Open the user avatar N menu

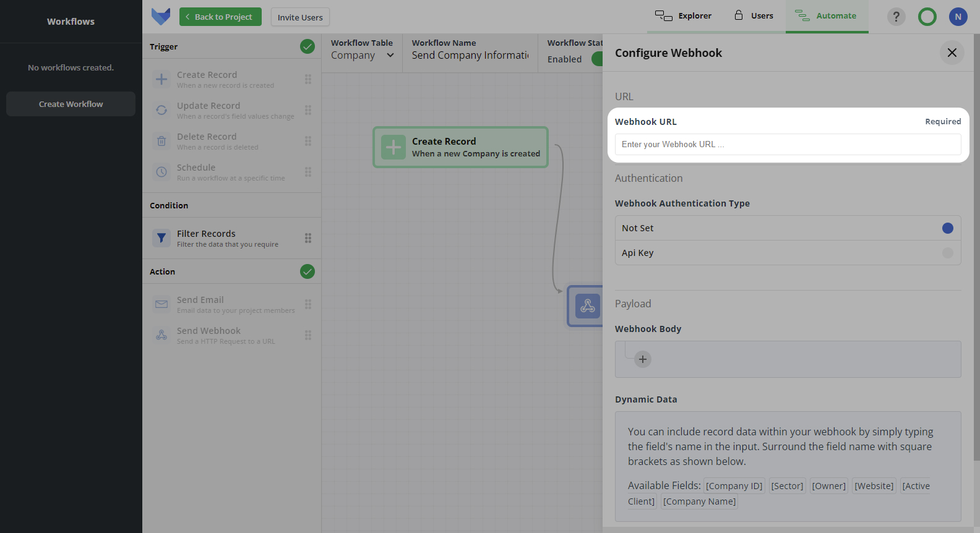tap(958, 17)
